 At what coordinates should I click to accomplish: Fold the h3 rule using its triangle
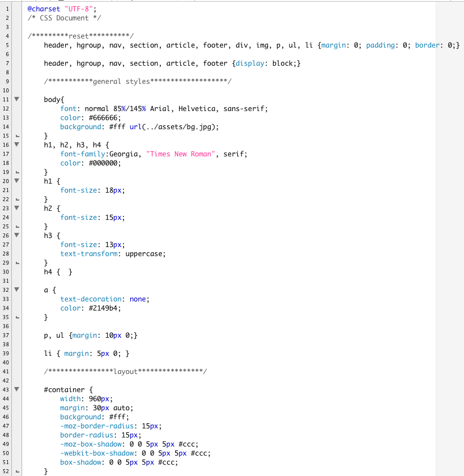[x=16, y=235]
